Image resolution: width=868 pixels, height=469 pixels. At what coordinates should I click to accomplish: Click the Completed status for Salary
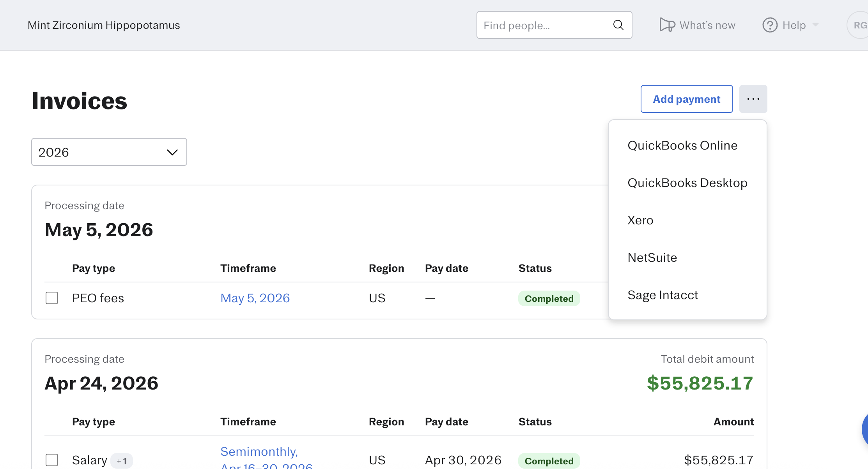point(549,461)
